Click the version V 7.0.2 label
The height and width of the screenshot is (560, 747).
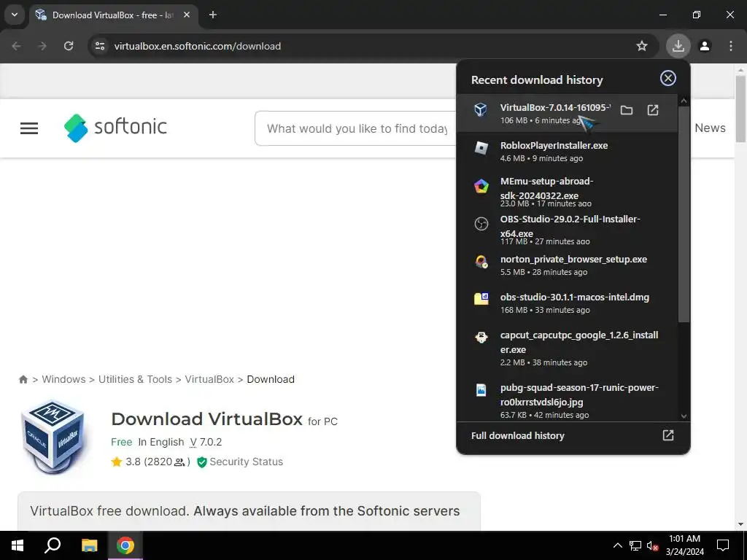click(206, 443)
